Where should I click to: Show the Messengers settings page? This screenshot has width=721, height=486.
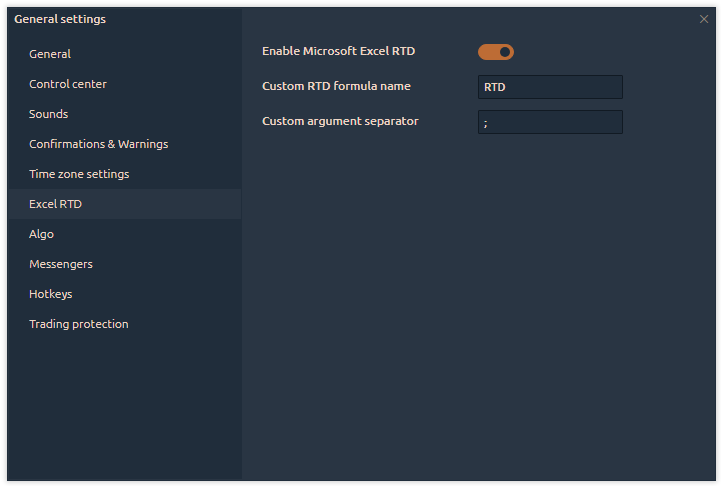pos(61,264)
